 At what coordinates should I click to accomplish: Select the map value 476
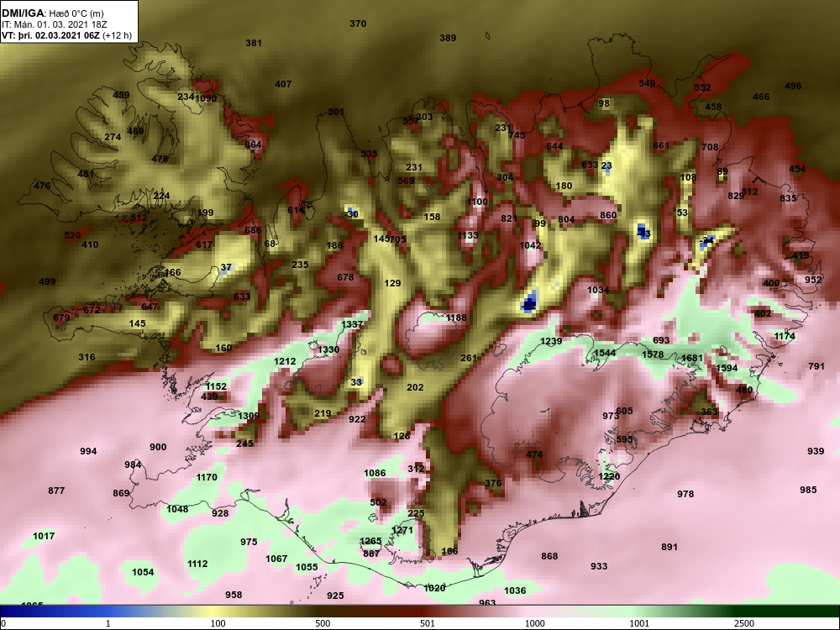tap(42, 186)
